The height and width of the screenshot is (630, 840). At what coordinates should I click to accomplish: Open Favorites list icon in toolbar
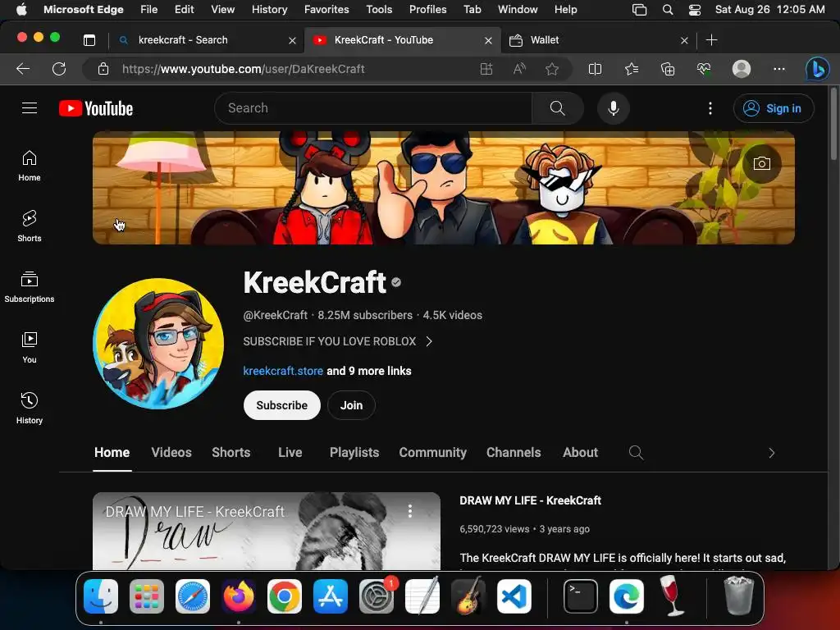(x=632, y=69)
